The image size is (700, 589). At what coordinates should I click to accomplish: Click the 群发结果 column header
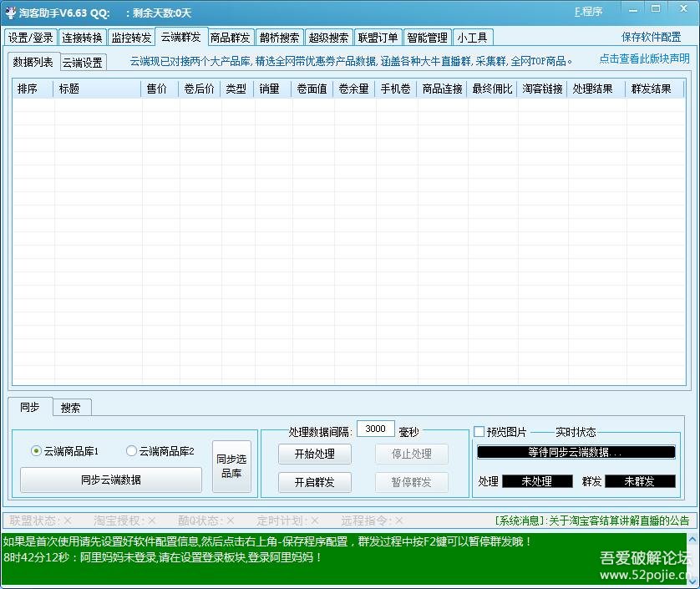(654, 89)
